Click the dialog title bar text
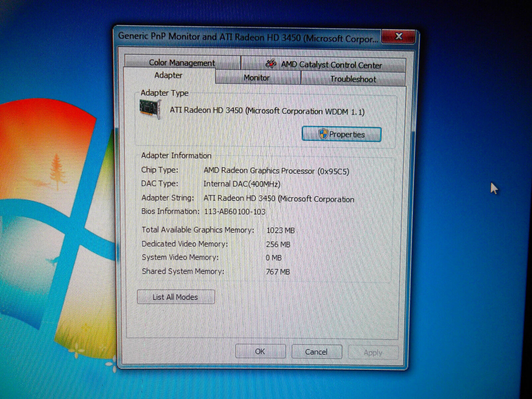 [x=248, y=37]
